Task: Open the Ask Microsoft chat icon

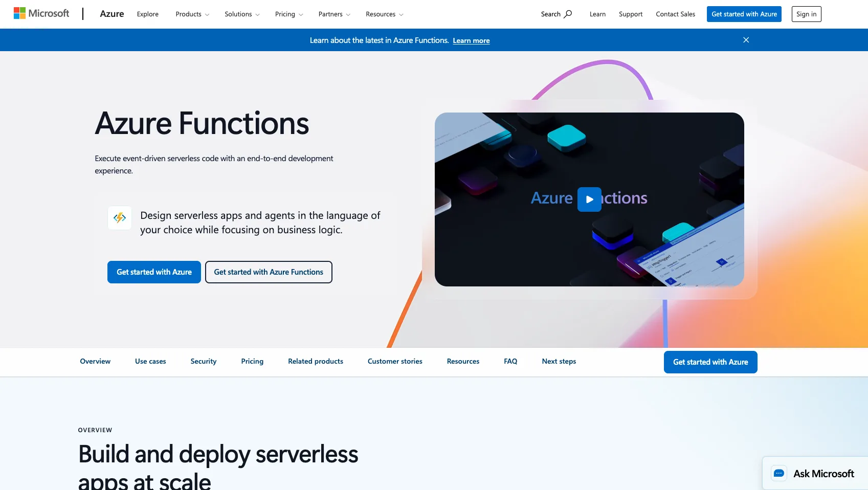Action: [779, 473]
